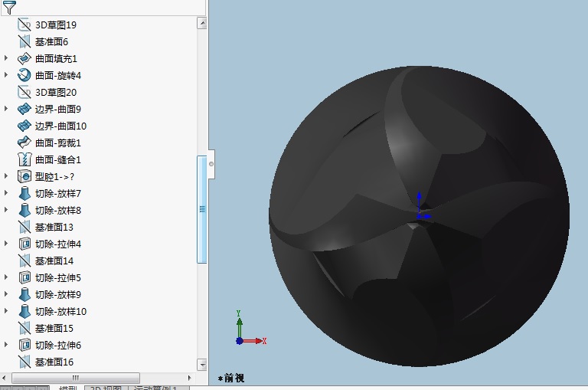Click the 边界-曲面10 boundary surface icon
Viewport: 588px width, 390px height.
tap(24, 126)
